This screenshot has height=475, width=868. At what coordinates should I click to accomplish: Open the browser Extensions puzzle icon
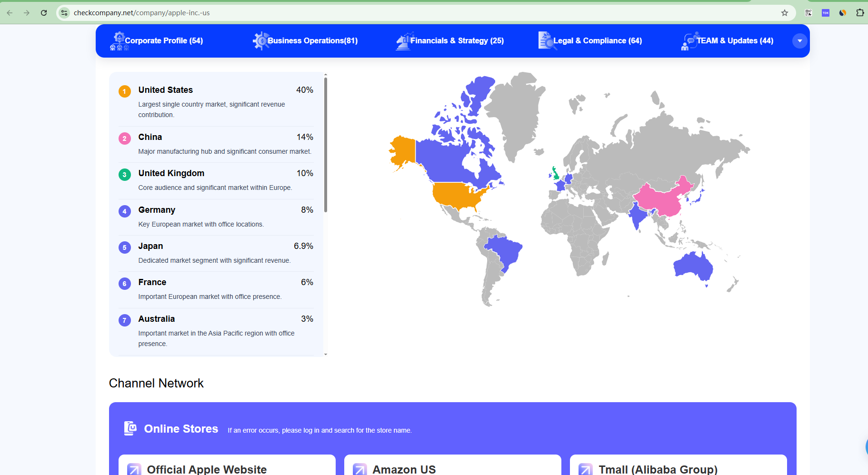pyautogui.click(x=860, y=13)
